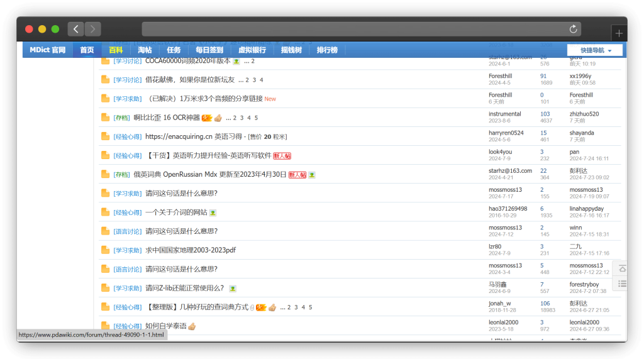Switch to 百科 navigation tab
The image size is (644, 359).
pyautogui.click(x=116, y=50)
